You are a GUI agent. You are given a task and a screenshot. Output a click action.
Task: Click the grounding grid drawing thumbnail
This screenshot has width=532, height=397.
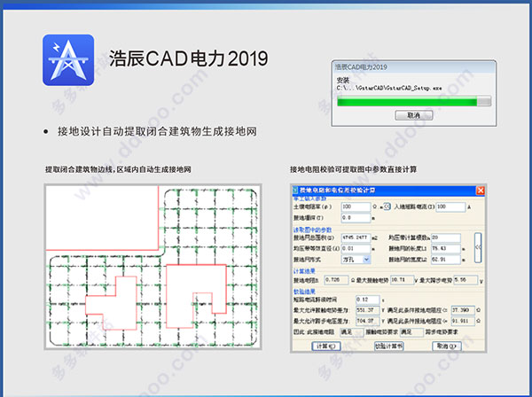pyautogui.click(x=153, y=267)
